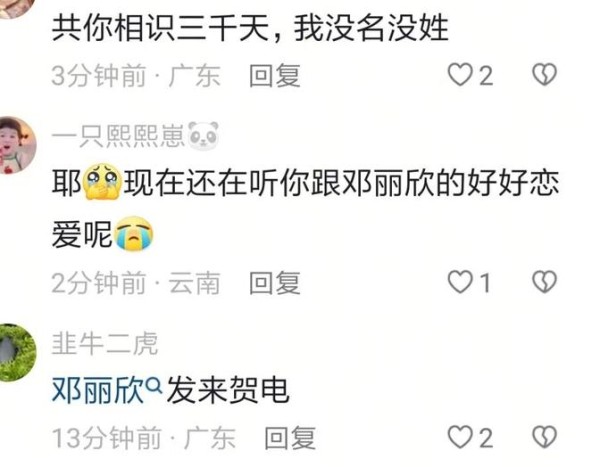Open profile of username 一只熙熙崽
Screen dimensions: 600x467
(x=118, y=136)
